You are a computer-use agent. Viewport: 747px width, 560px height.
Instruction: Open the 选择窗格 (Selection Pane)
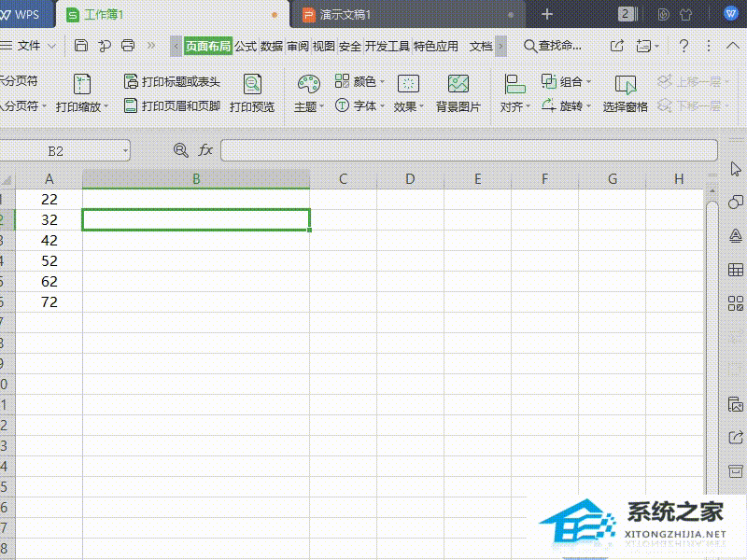(x=624, y=93)
